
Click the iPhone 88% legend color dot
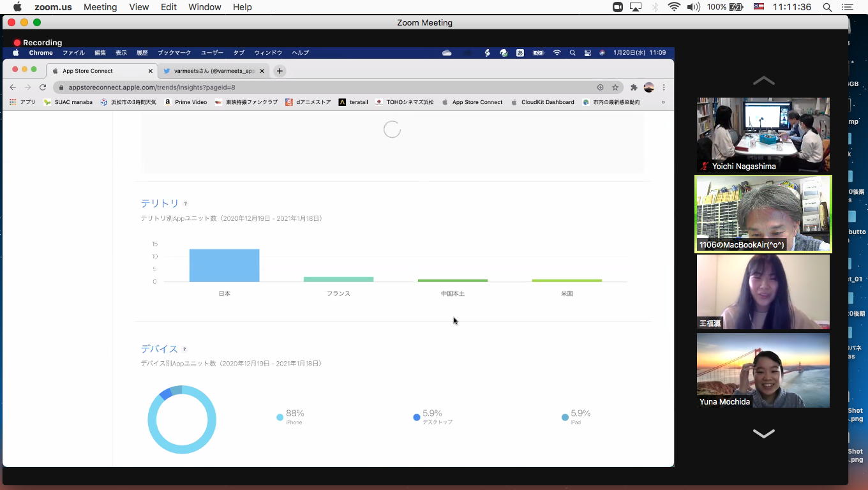coord(280,417)
